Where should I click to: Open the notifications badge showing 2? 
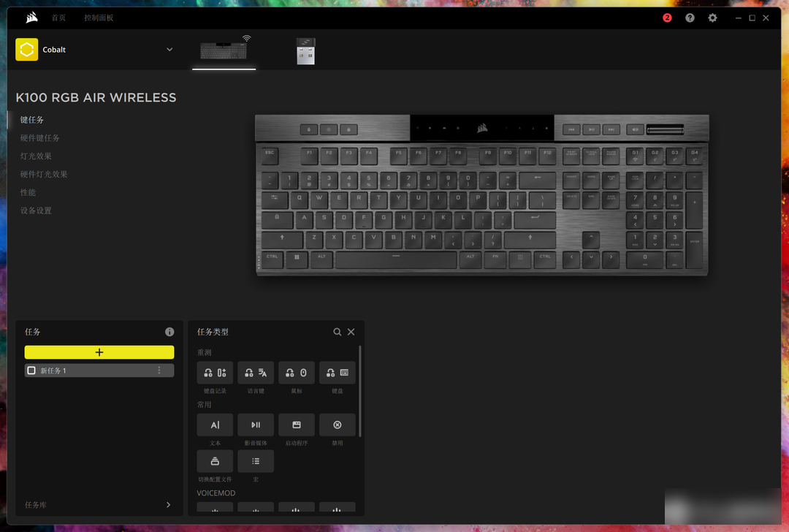(667, 18)
